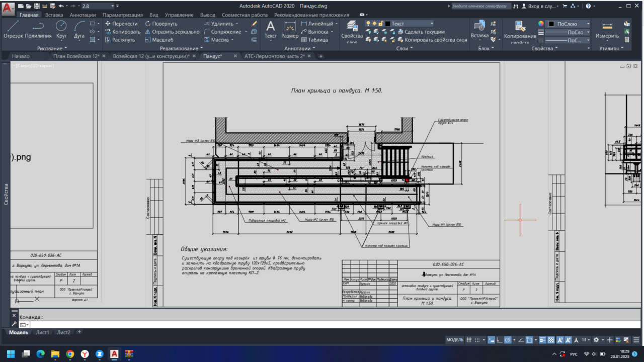The image size is (644, 362).
Task: Click the Перенести move command
Action: tap(121, 24)
